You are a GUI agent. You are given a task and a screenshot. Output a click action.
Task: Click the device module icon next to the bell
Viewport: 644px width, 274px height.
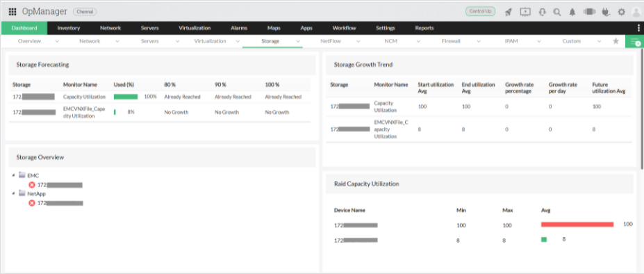(x=589, y=12)
